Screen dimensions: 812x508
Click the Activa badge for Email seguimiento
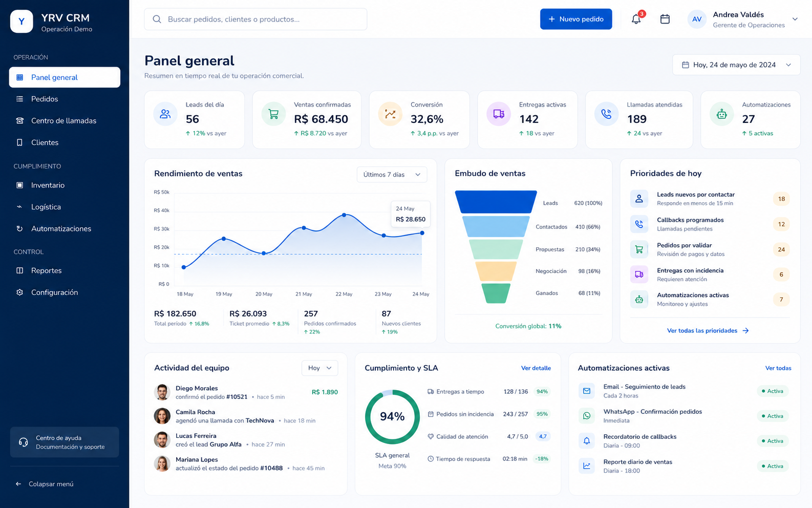[773, 391]
